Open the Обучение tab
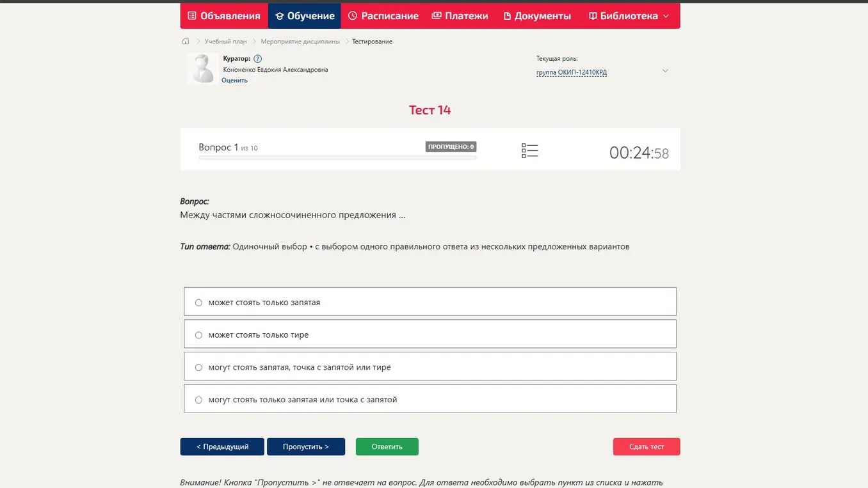Screen dimensions: 868x488 pyautogui.click(x=305, y=16)
